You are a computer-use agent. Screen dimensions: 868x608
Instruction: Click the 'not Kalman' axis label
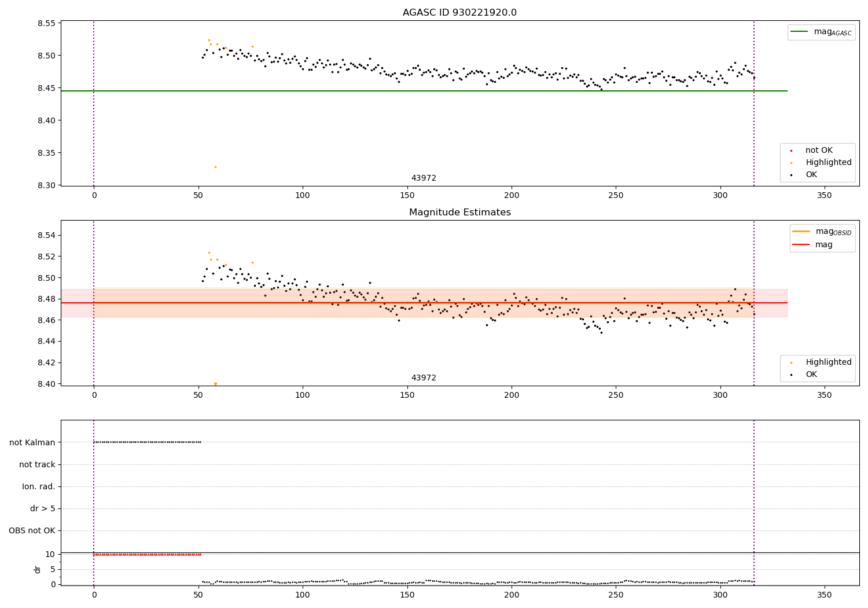(32, 442)
